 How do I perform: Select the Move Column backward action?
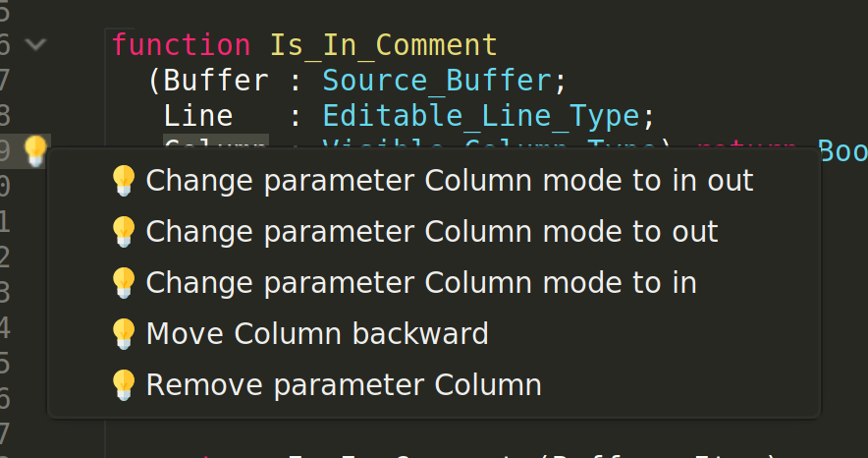tap(433, 333)
